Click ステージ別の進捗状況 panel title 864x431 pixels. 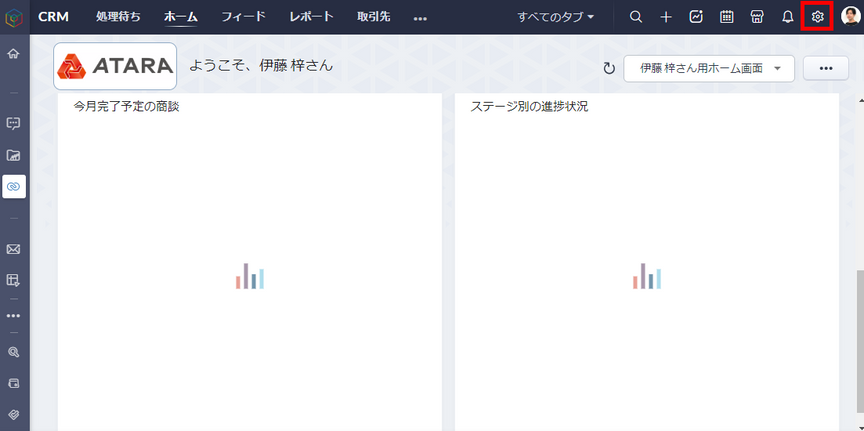pos(530,107)
